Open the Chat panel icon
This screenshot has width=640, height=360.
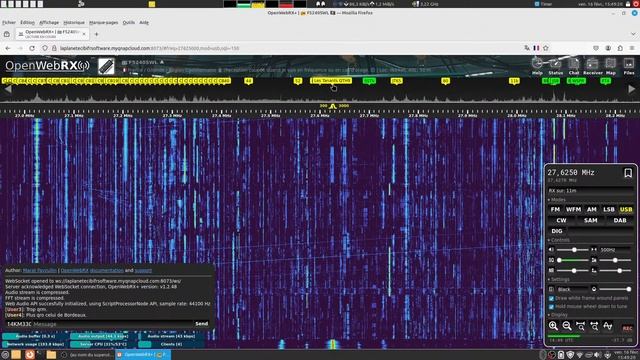(574, 66)
